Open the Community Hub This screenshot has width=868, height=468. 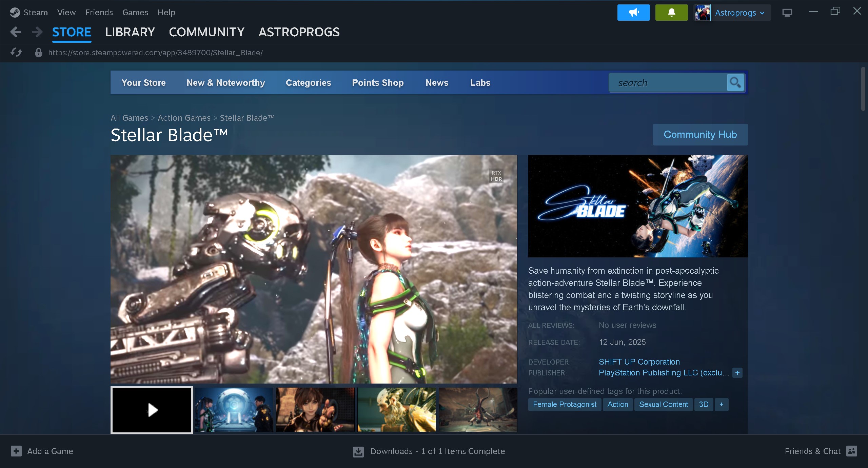(x=700, y=135)
